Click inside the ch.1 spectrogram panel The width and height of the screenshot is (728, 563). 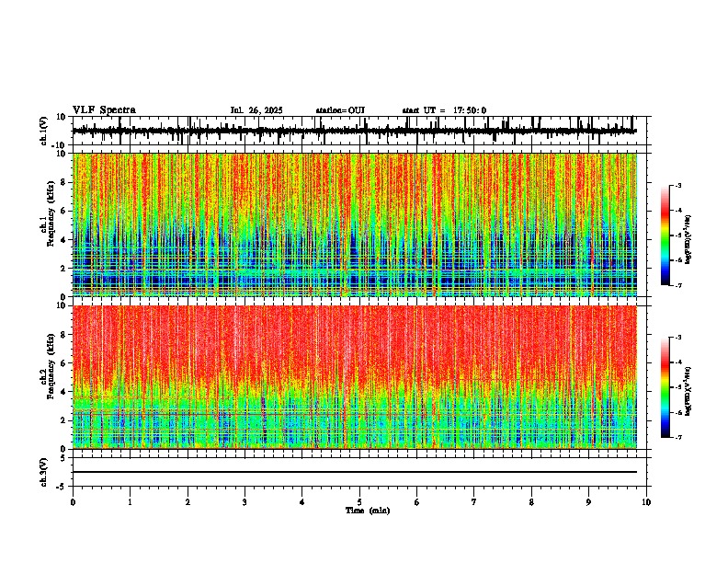click(x=355, y=224)
